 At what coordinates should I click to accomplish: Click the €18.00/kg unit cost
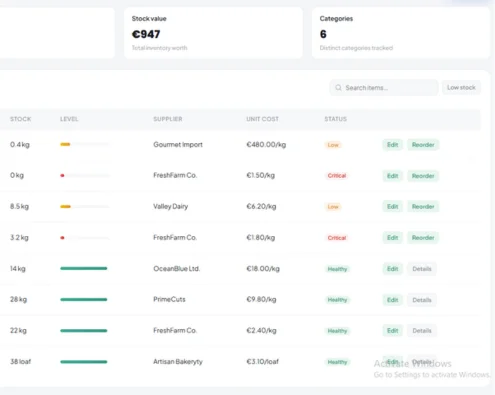pos(263,269)
